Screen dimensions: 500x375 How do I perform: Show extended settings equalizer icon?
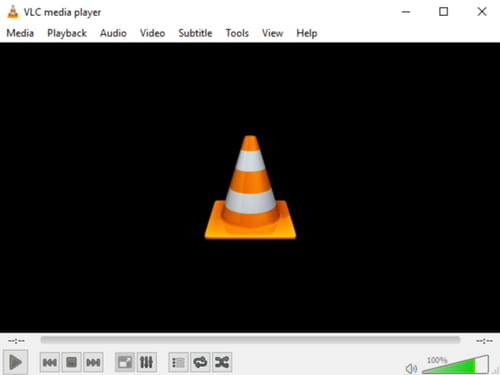pos(146,362)
